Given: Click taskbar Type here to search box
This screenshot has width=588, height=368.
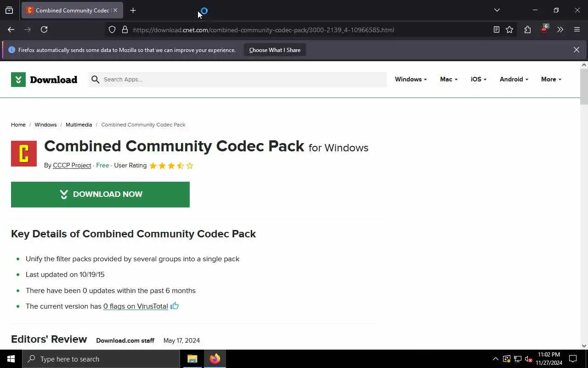Looking at the screenshot, I should [101, 359].
